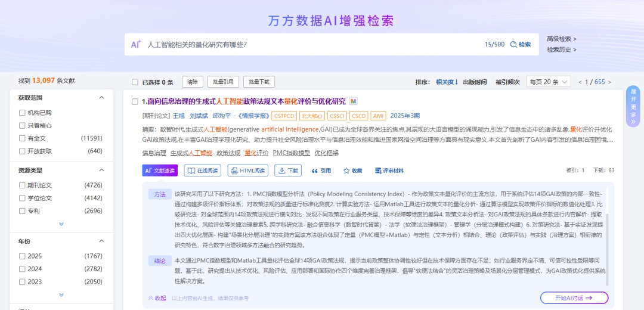Download the article with 下载 button
644x310 pixels.
(288, 170)
